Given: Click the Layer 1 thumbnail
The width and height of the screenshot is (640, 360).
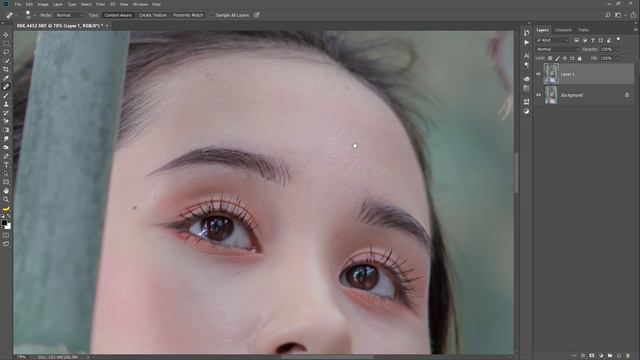Looking at the screenshot, I should (551, 73).
